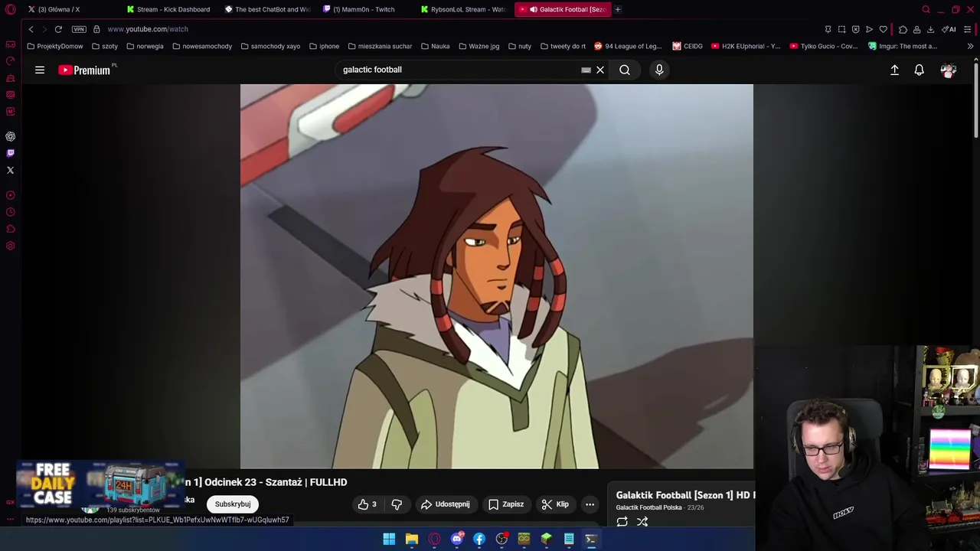Click the galactic football search field
Viewport: 980px width, 551px height.
click(459, 70)
